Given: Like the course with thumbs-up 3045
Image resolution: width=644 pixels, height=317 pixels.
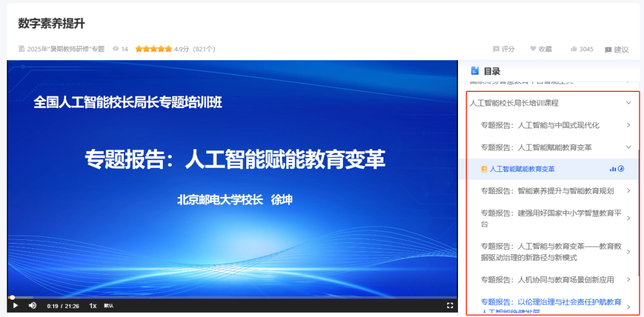Looking at the screenshot, I should click(581, 49).
